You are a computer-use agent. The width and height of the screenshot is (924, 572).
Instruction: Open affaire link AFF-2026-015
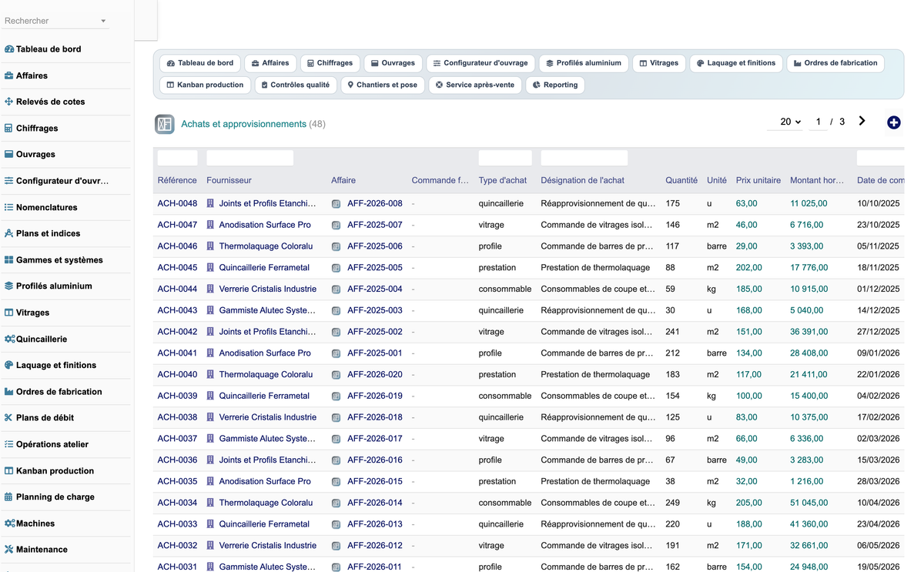point(375,481)
